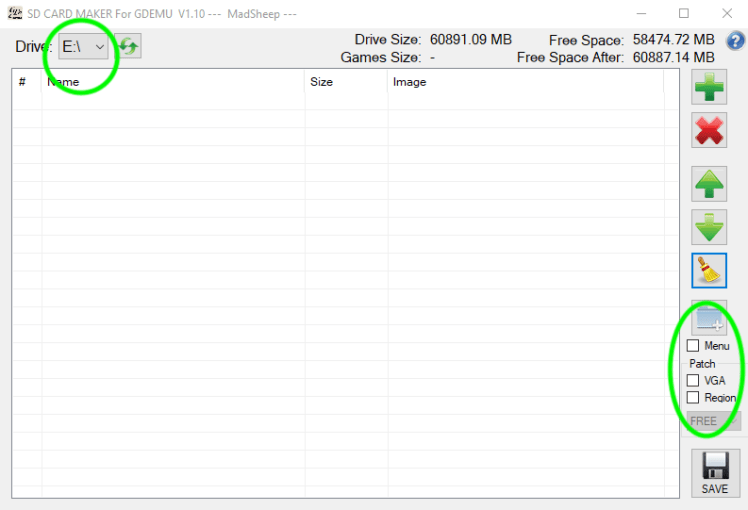Viewport: 748px width, 510px height.
Task: Click the green plus add game button
Action: pyautogui.click(x=710, y=88)
